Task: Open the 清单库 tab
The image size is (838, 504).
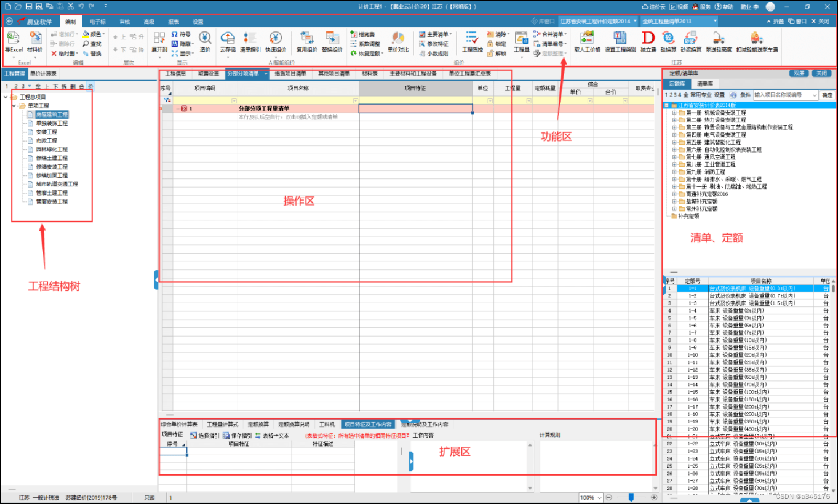Action: click(705, 84)
